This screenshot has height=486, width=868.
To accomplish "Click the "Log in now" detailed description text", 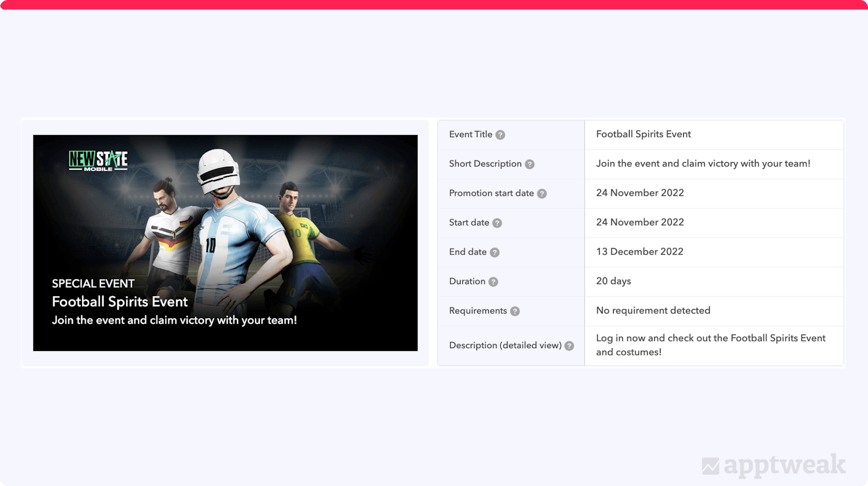I will click(710, 345).
